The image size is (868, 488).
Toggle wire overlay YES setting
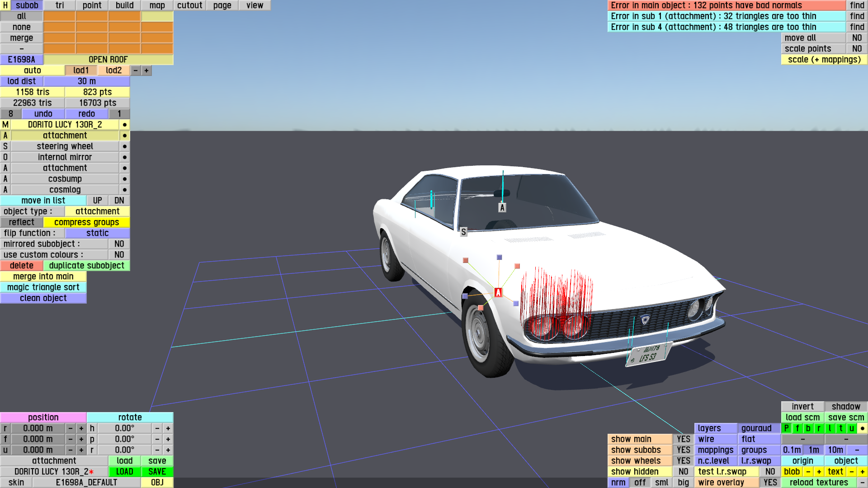770,483
